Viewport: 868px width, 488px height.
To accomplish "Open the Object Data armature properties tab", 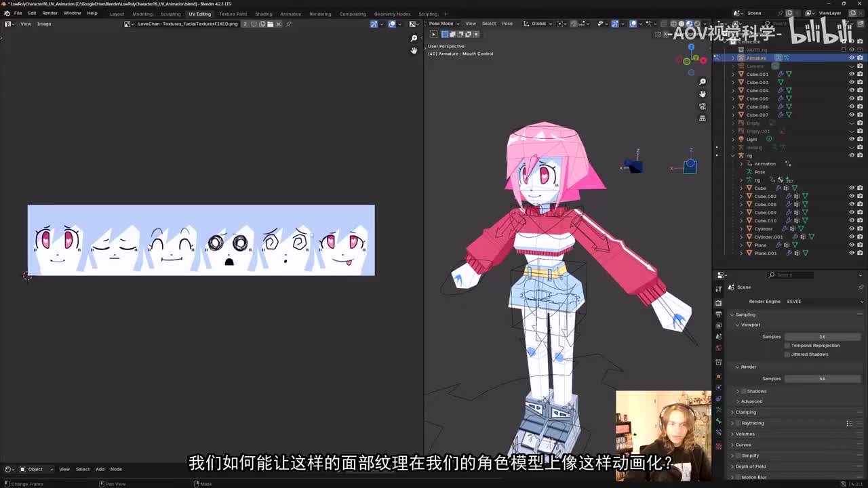I will click(719, 410).
